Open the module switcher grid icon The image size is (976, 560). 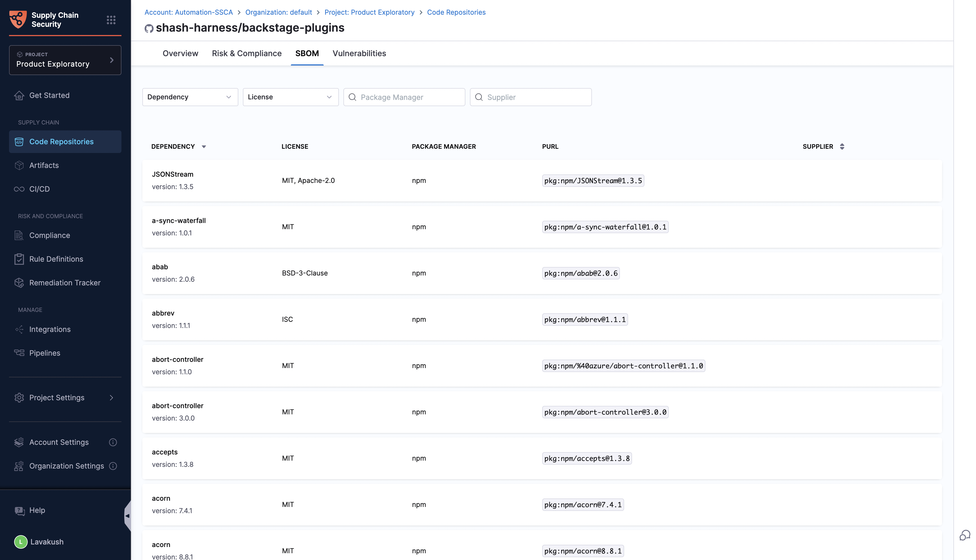111,19
